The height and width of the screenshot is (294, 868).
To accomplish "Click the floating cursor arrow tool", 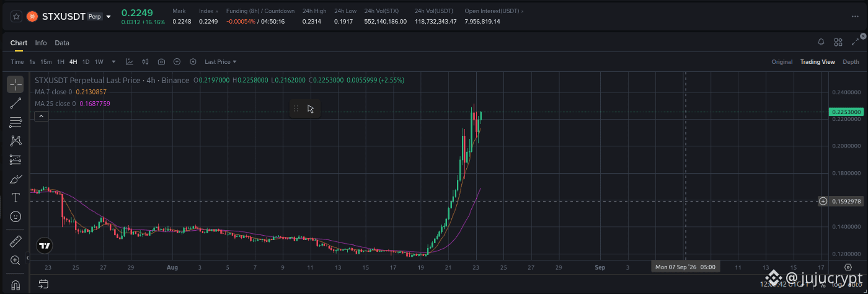I will pos(311,109).
